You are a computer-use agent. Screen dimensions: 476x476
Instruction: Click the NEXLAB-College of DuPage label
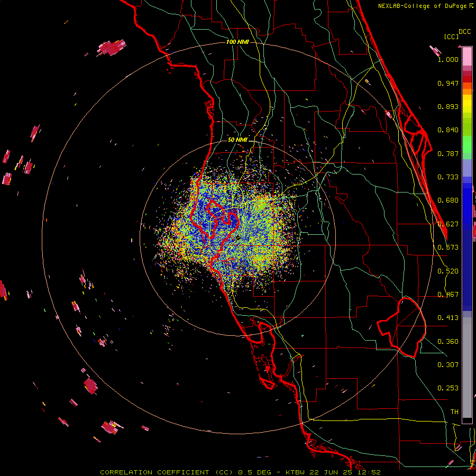(425, 6)
